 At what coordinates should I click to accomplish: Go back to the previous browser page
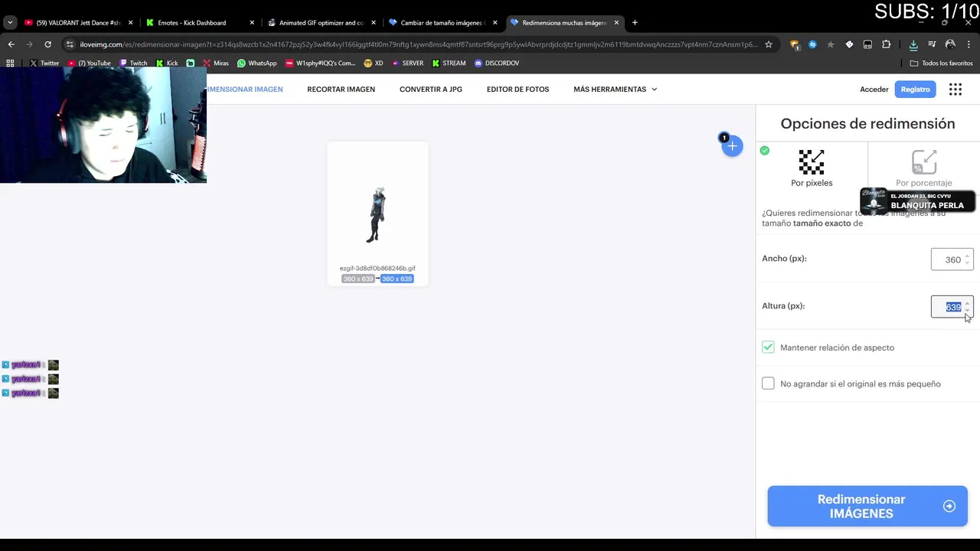point(11,44)
